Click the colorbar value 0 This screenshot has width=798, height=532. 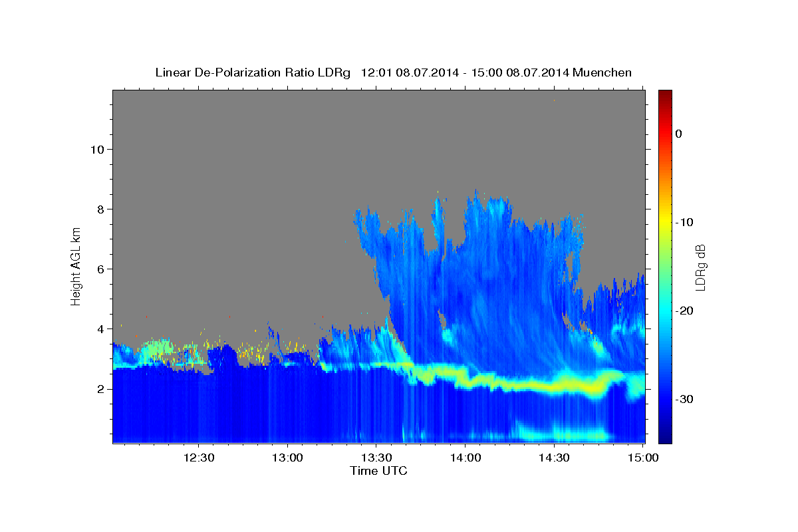(679, 134)
